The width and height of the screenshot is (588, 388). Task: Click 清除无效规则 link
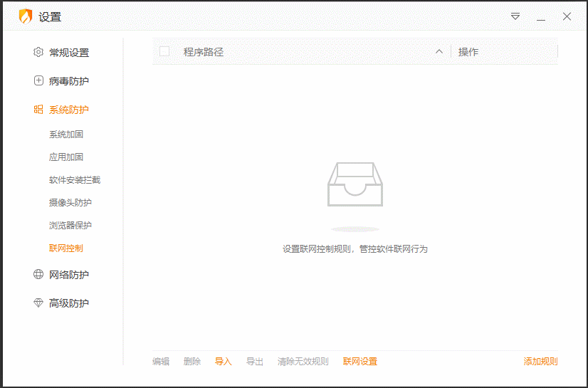click(303, 362)
